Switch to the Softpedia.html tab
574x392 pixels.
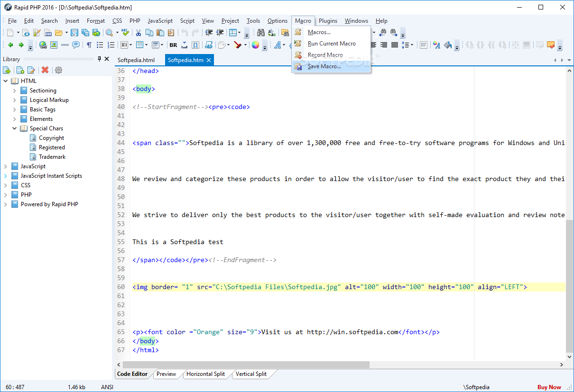[x=136, y=60]
